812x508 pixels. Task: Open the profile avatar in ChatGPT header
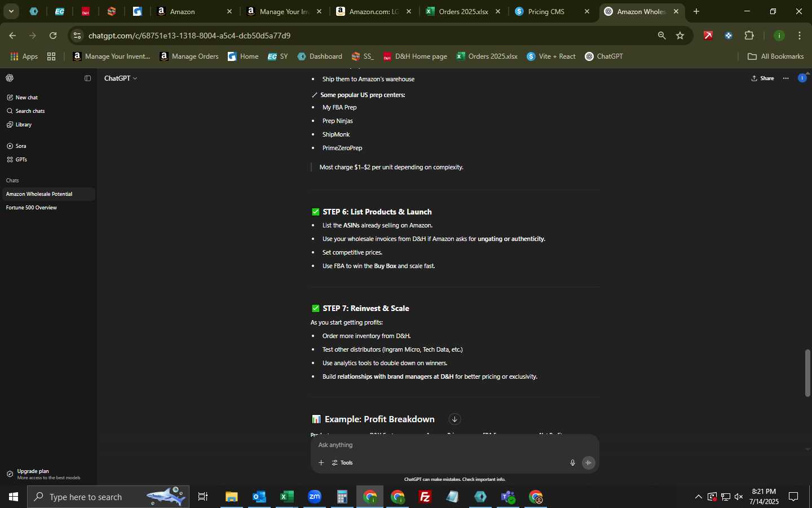[x=802, y=78]
